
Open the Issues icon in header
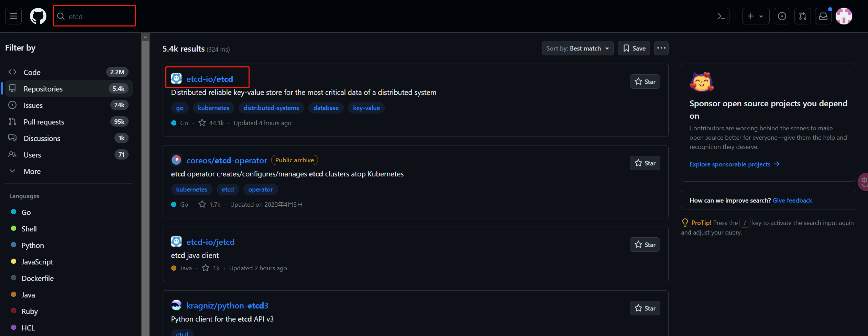(x=782, y=16)
